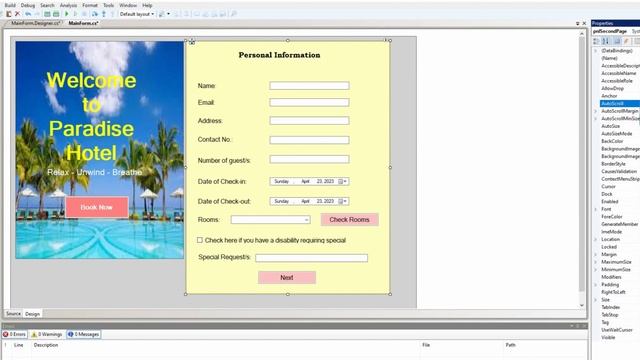Expand the Padding property

596,284
